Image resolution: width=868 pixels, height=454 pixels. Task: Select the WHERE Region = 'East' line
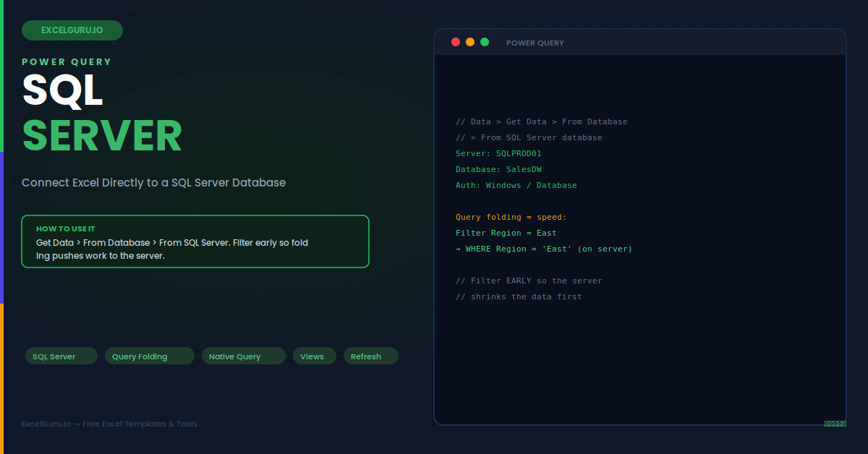click(544, 249)
